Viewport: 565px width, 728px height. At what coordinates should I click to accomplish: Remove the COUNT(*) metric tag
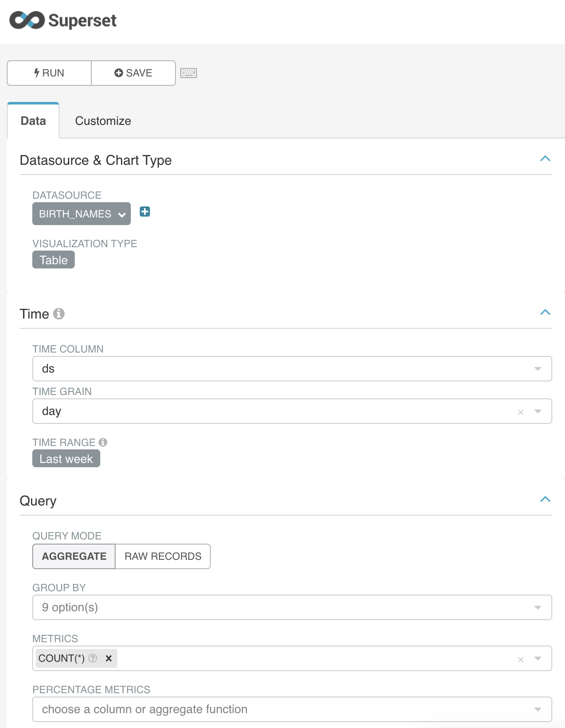point(109,658)
